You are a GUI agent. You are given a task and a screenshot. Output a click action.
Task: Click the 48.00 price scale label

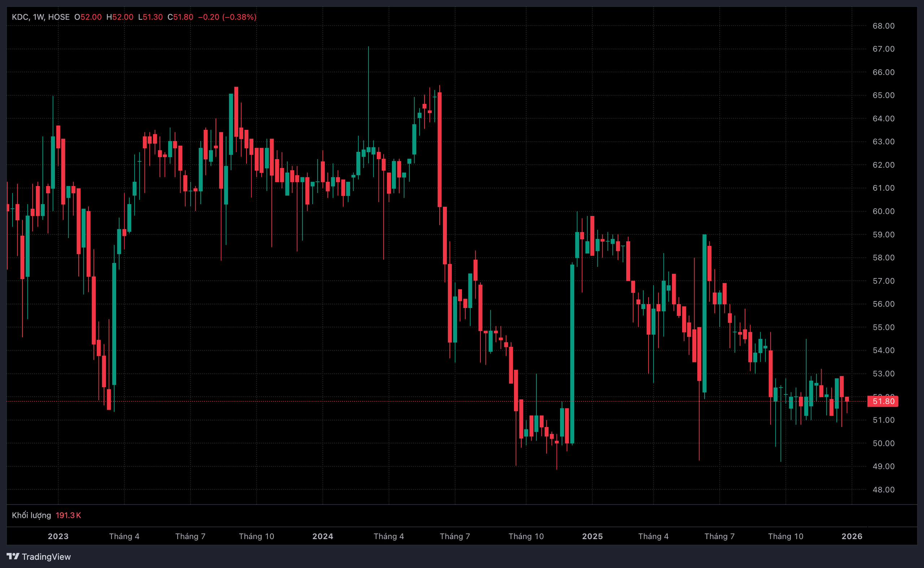point(883,489)
